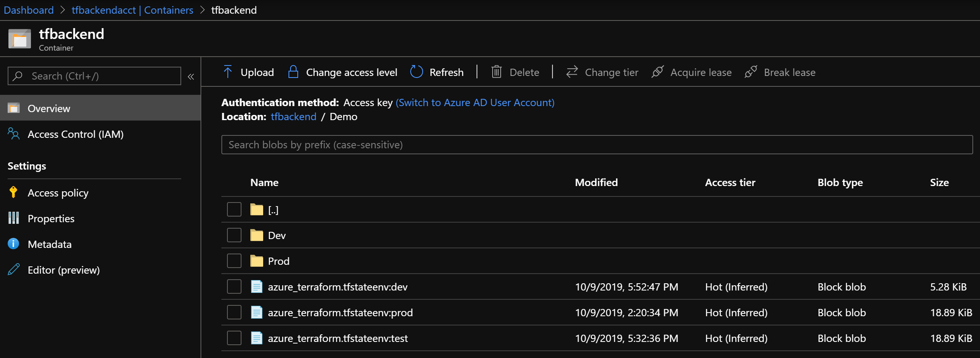Collapse the sidebar menu with double chevron

[191, 76]
